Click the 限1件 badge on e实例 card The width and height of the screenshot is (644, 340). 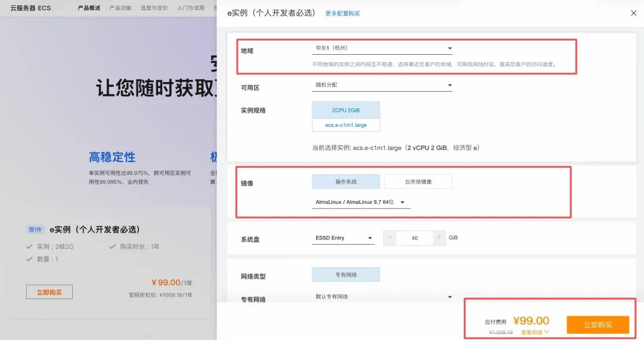tap(35, 230)
